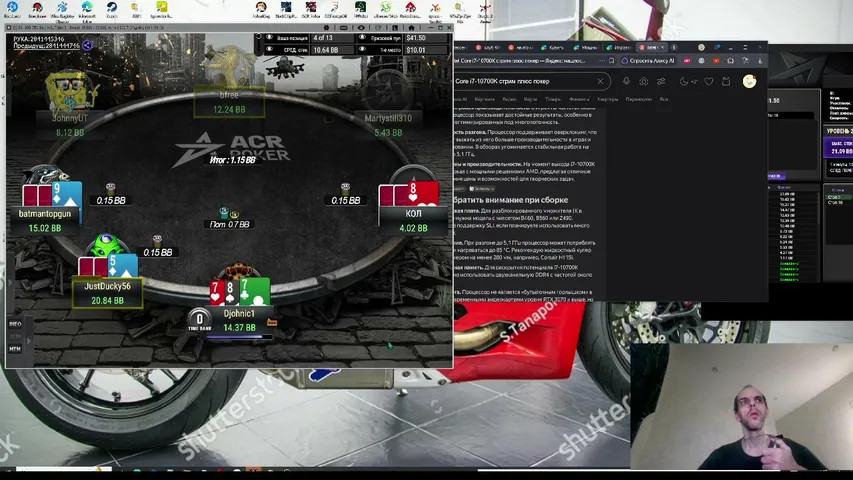Open image search camera icon in Yandex
This screenshot has height=480, width=853.
(x=644, y=81)
